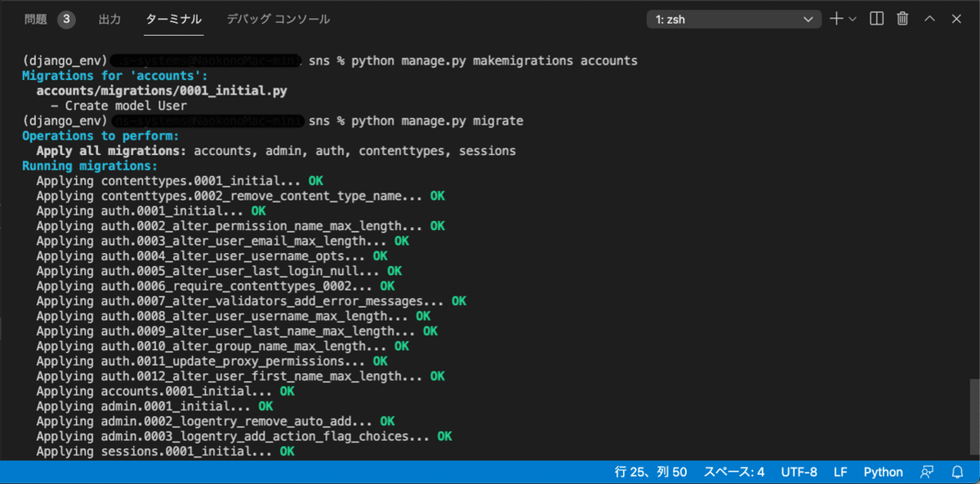Select the ターミナル tab
The width and height of the screenshot is (980, 484).
[174, 19]
